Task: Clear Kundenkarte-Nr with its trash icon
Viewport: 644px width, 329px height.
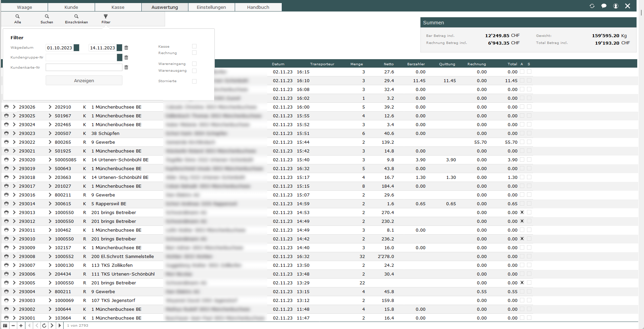Action: (126, 68)
